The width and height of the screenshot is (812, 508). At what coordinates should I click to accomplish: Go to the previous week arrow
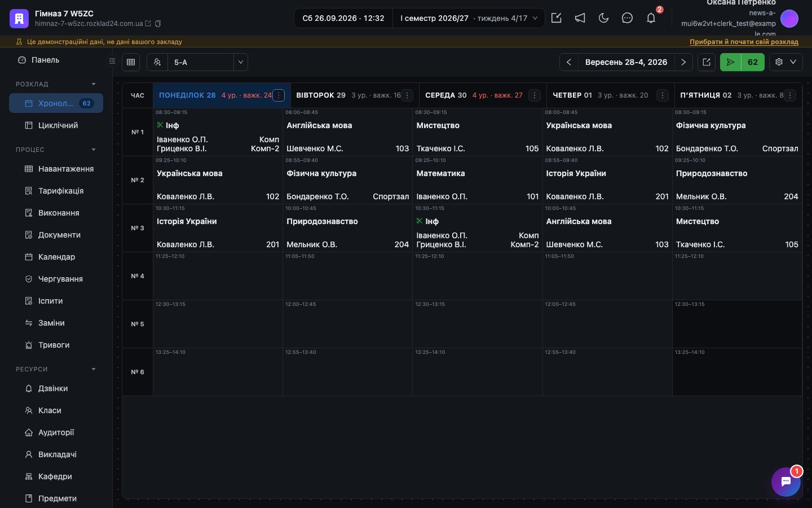pos(569,62)
